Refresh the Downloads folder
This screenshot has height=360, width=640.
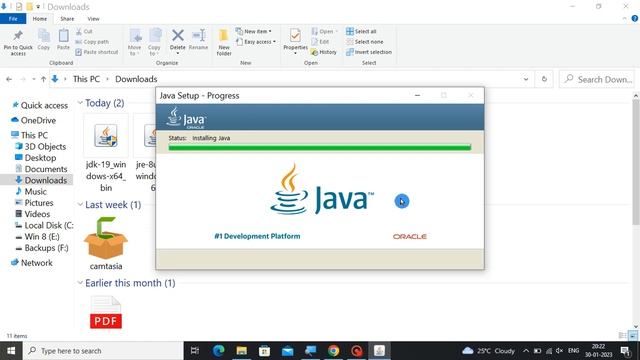pos(544,79)
